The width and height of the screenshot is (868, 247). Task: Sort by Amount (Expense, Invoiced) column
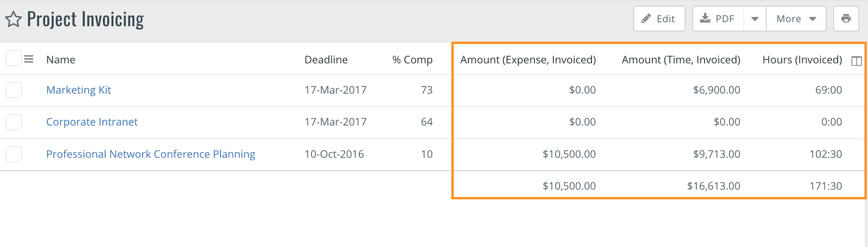tap(528, 60)
